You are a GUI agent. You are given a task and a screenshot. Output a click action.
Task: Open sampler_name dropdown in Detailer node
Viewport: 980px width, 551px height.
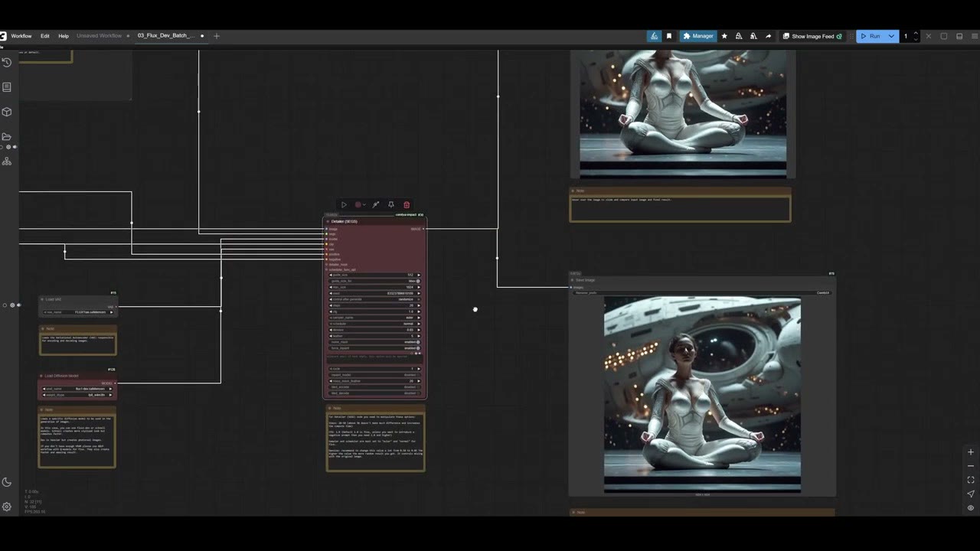pyautogui.click(x=374, y=318)
